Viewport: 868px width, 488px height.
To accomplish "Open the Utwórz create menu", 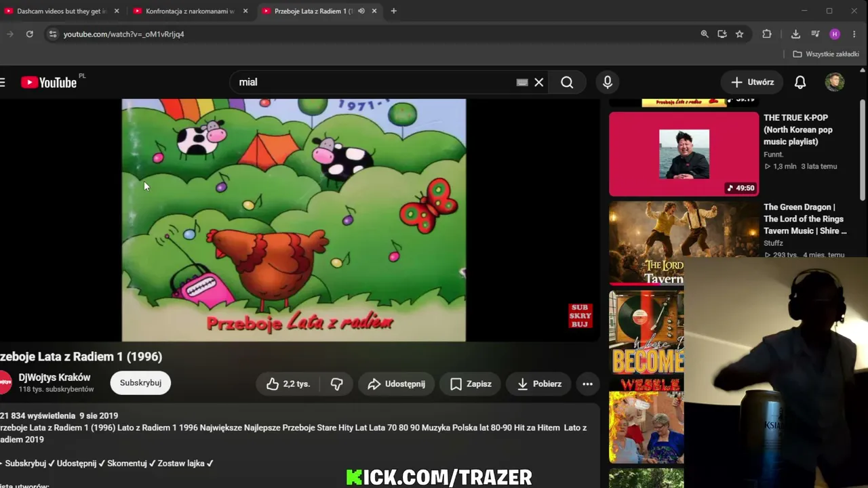I will tap(752, 82).
